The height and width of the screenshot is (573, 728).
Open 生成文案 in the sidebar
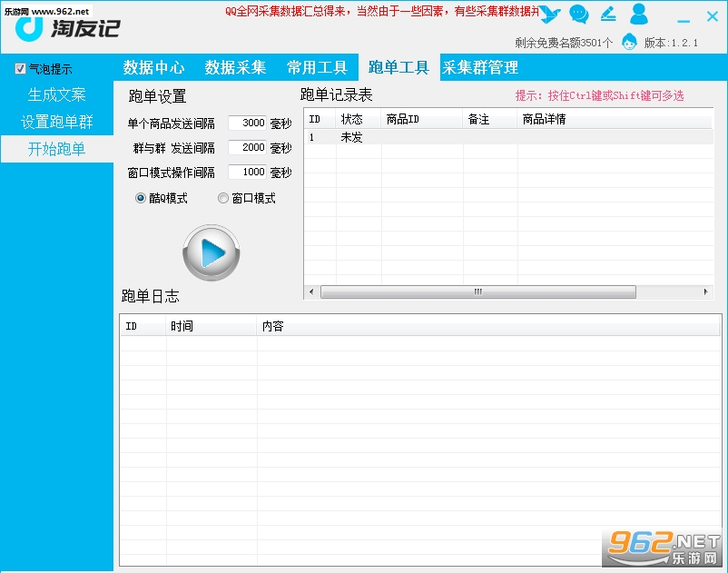[56, 94]
